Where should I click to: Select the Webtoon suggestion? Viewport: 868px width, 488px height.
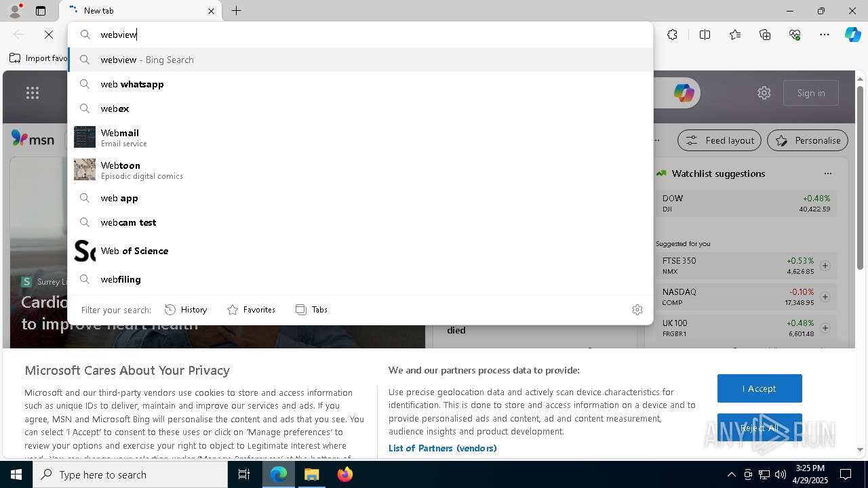tap(360, 169)
